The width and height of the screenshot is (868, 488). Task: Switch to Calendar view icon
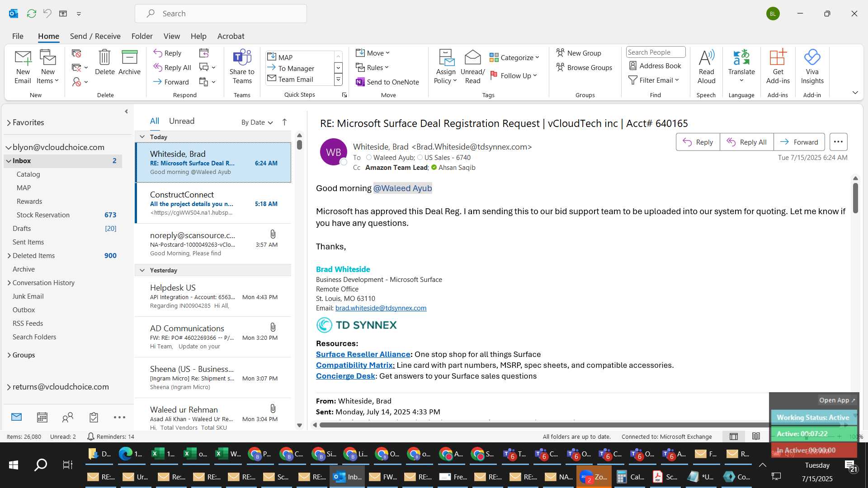click(42, 417)
